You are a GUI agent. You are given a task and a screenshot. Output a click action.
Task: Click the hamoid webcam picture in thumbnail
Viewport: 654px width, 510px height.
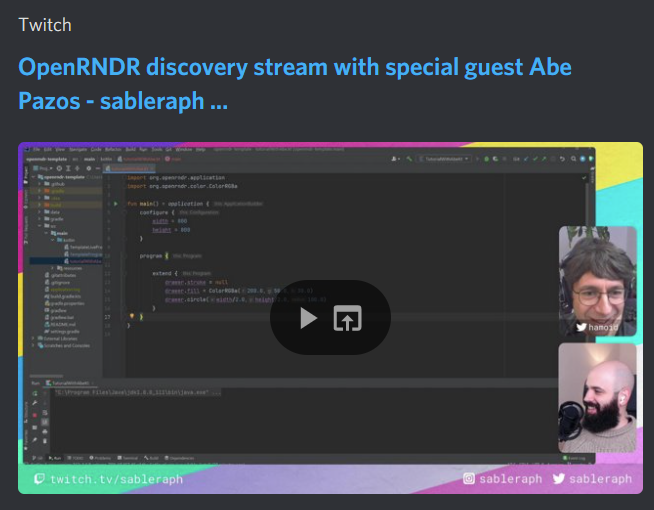[x=597, y=281]
